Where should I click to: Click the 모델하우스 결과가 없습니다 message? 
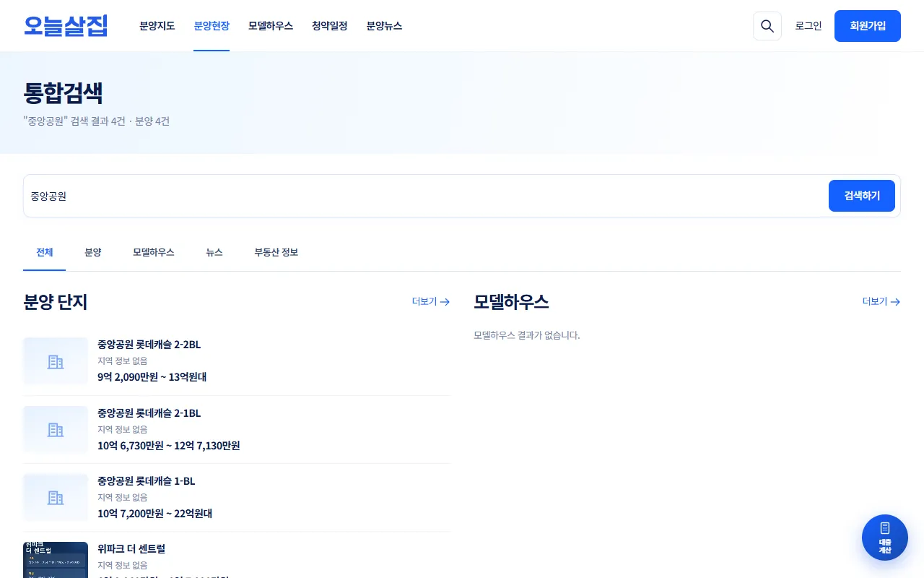pos(527,335)
